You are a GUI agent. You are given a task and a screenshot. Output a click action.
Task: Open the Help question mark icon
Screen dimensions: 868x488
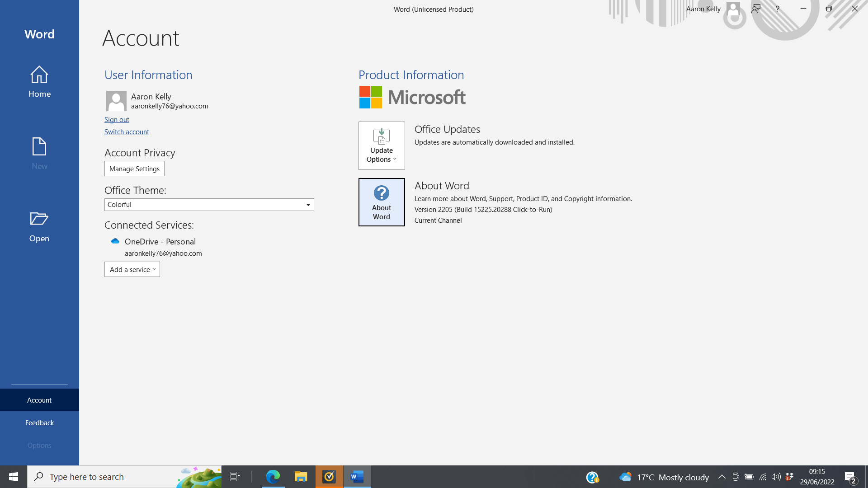click(777, 9)
